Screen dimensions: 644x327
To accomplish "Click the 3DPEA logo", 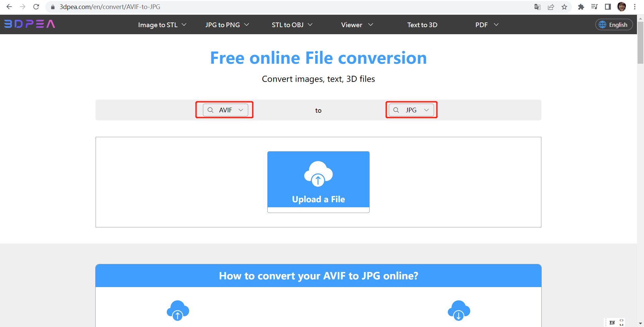I will 30,24.
